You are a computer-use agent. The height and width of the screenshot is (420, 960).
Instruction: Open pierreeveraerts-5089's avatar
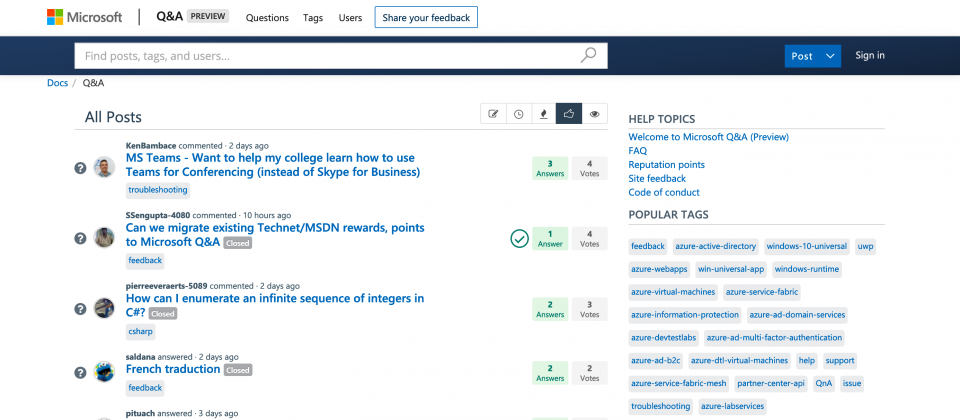(x=104, y=308)
